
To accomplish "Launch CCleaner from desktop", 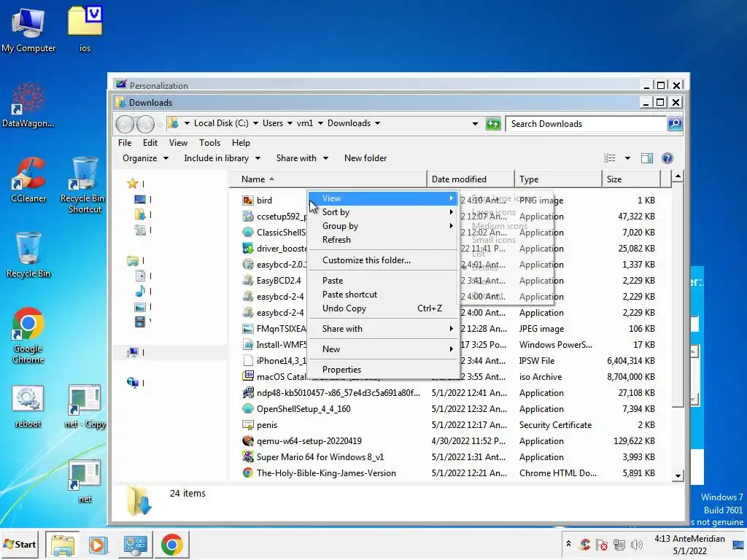I will (x=28, y=180).
